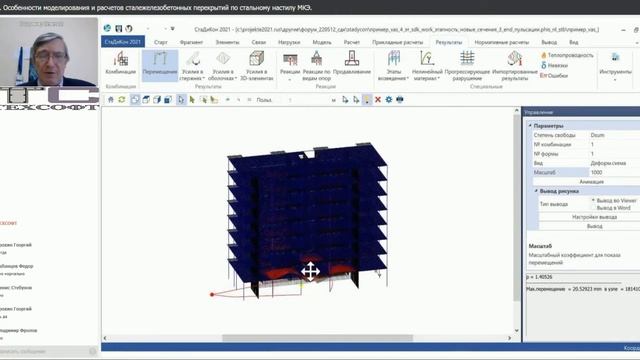Open Нелинейный материал tool
Viewport: 640px width, 360px height.
(427, 66)
